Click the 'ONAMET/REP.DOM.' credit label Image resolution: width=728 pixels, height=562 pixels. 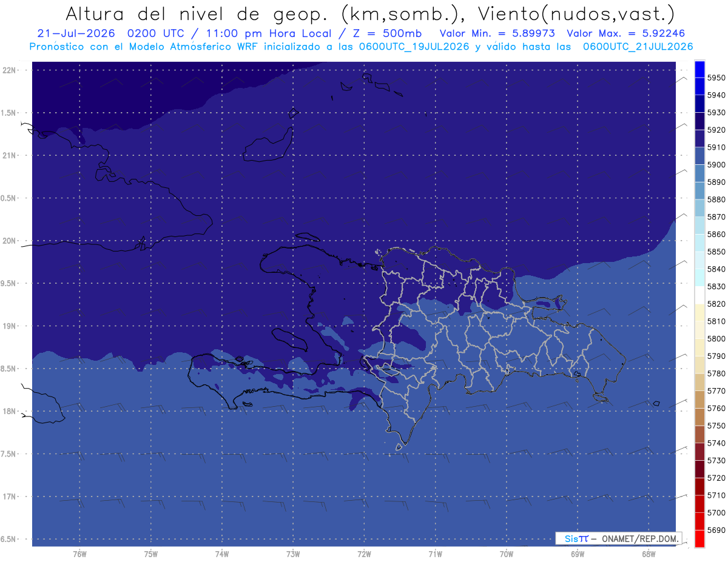pyautogui.click(x=639, y=538)
